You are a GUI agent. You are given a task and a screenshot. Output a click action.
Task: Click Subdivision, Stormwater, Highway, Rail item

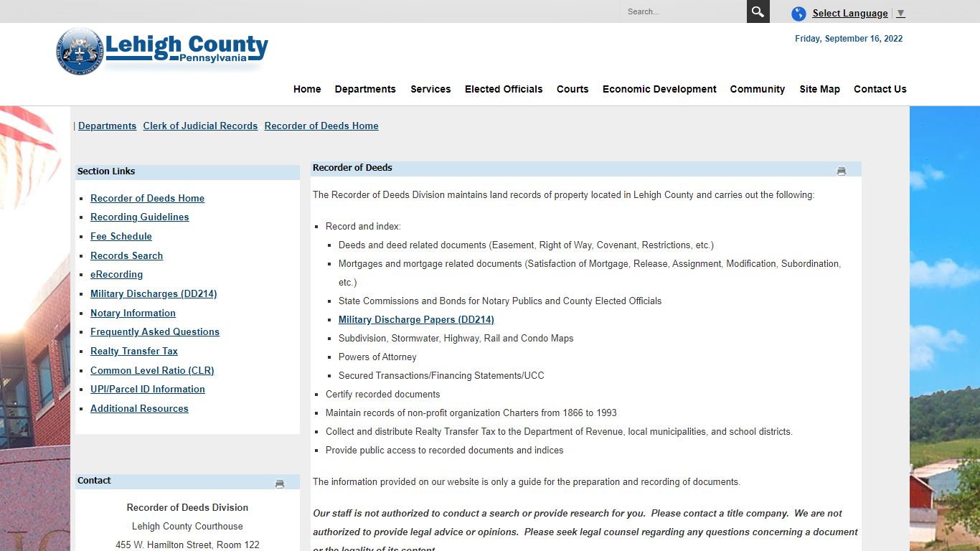456,338
